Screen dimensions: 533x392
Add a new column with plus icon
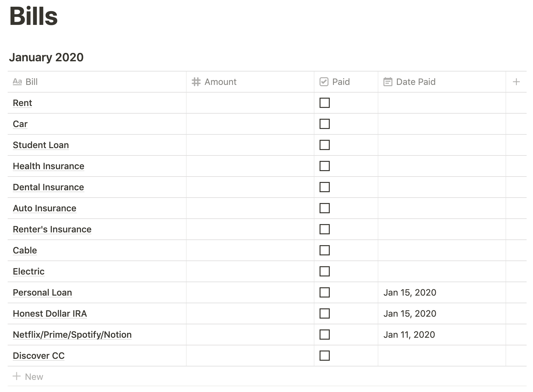point(516,82)
